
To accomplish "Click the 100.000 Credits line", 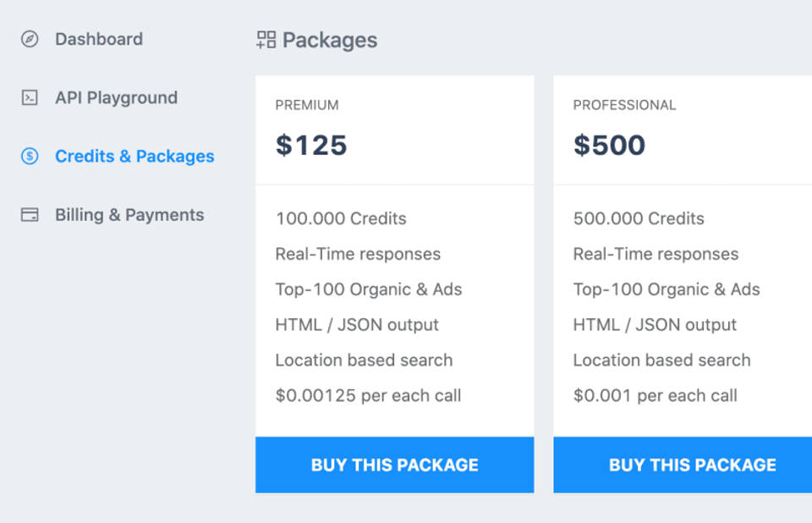I will (x=340, y=218).
